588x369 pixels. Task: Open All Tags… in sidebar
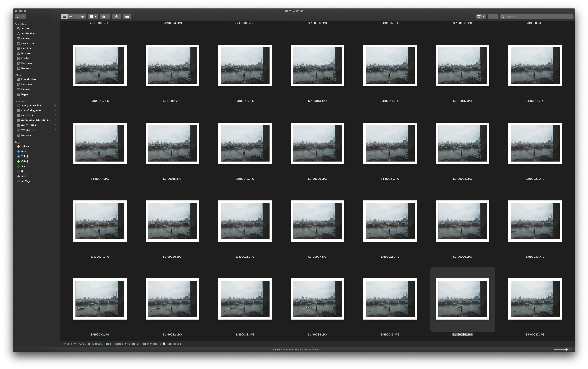(x=27, y=181)
